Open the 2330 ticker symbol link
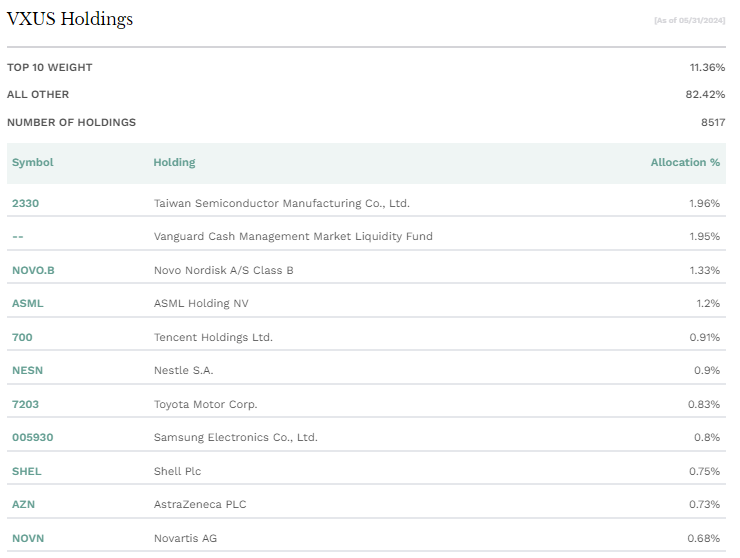Viewport: 740px width, 558px height. [x=25, y=203]
